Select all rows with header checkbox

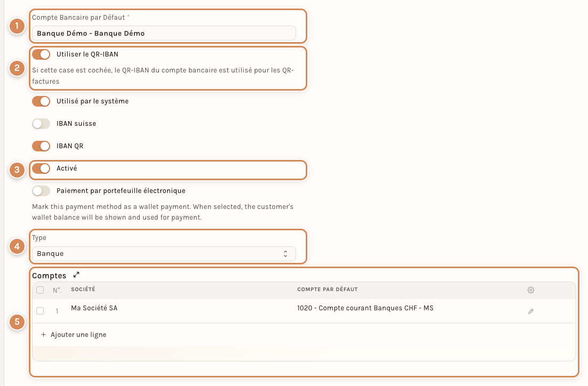click(x=40, y=290)
